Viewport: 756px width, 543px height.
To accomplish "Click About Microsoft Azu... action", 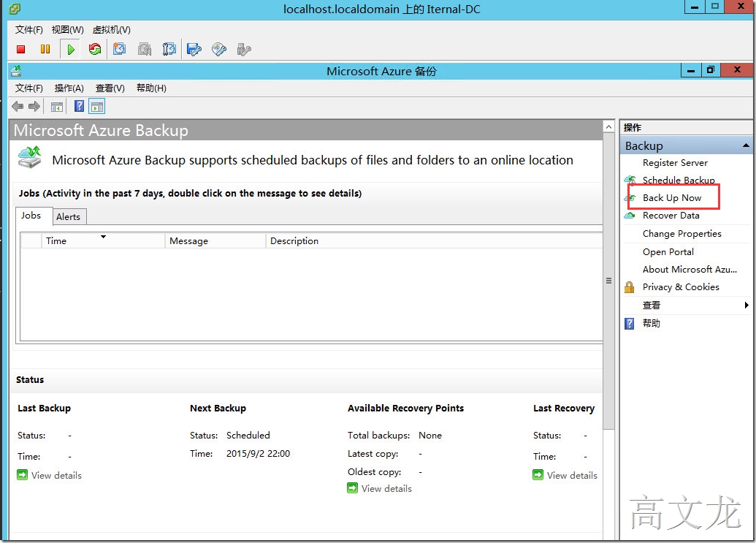I will 690,270.
